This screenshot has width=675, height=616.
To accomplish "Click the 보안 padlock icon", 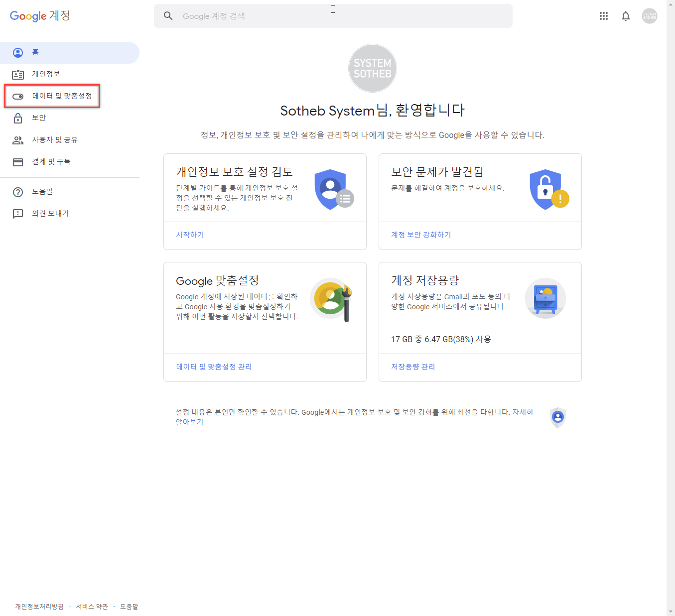I will click(18, 118).
